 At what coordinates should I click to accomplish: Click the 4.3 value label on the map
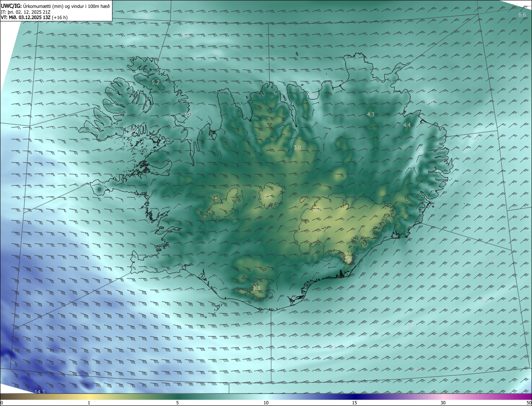pyautogui.click(x=370, y=114)
